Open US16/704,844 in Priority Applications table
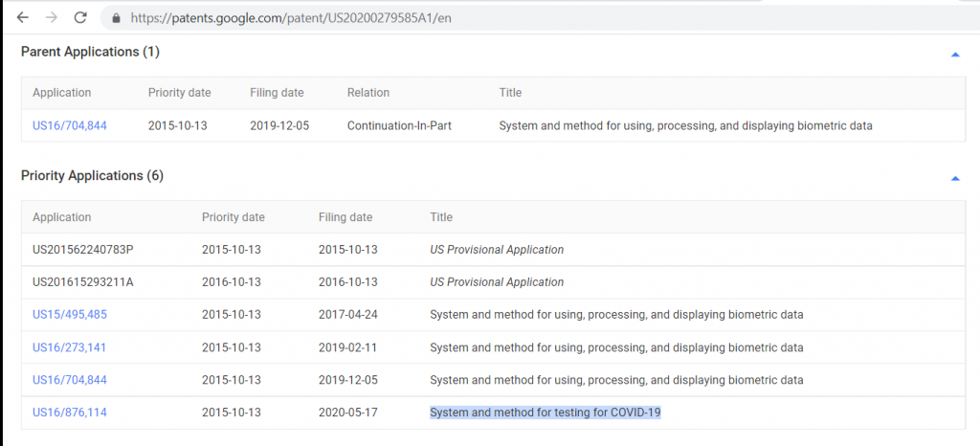This screenshot has height=446, width=980. click(x=69, y=379)
